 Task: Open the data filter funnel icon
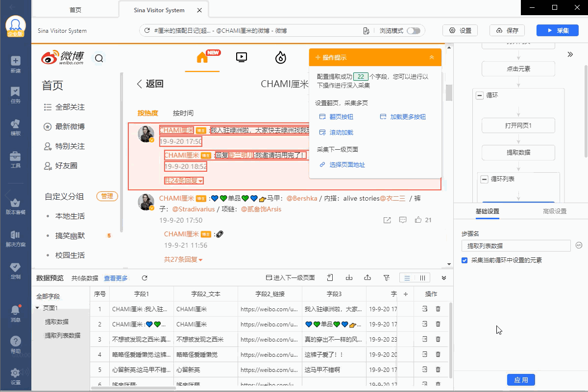(x=386, y=277)
